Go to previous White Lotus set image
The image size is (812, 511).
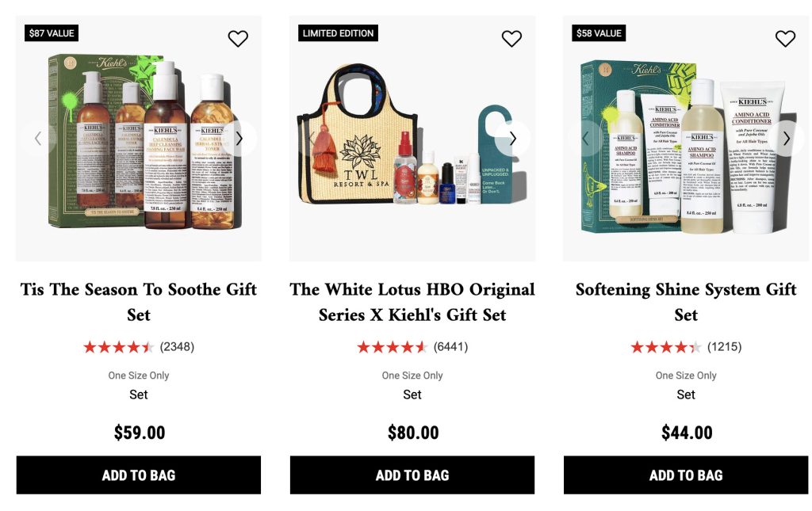pyautogui.click(x=312, y=139)
